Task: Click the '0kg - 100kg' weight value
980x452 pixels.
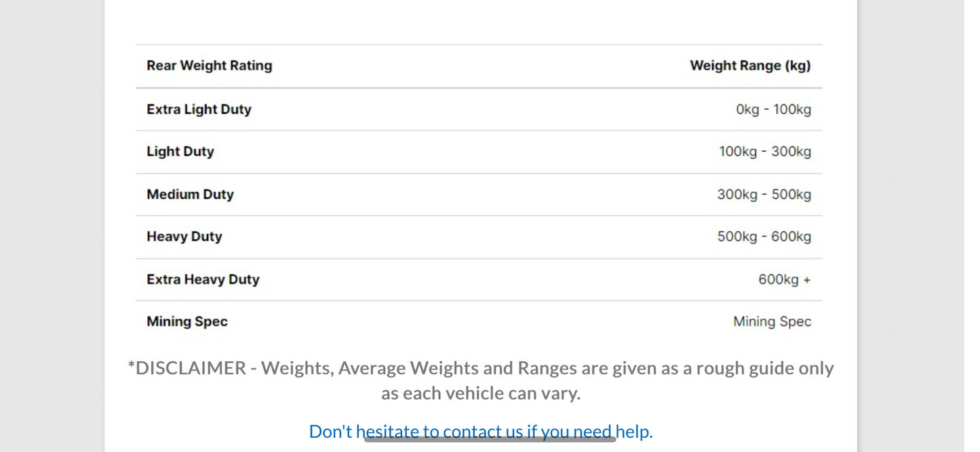Action: [x=773, y=109]
